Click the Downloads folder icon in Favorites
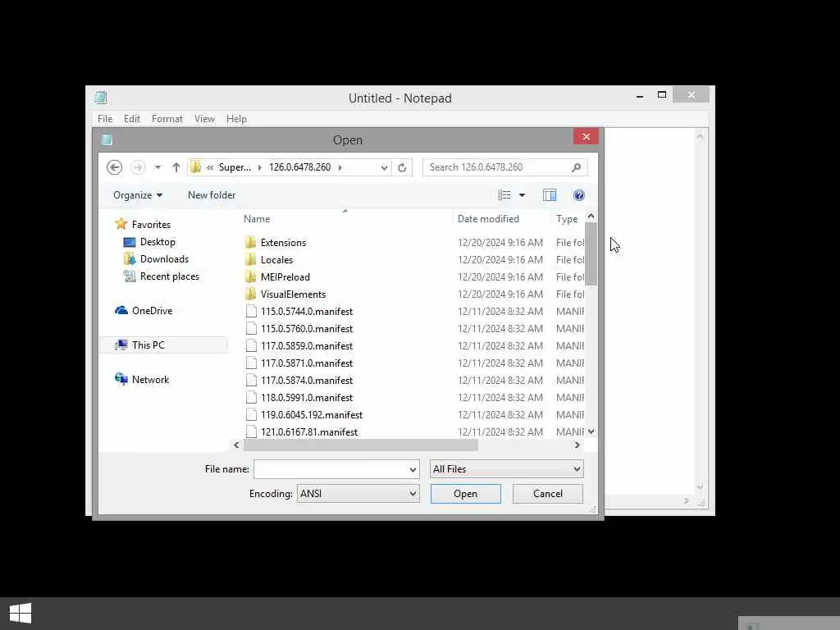Screen dimensions: 840x630 (x=130, y=258)
